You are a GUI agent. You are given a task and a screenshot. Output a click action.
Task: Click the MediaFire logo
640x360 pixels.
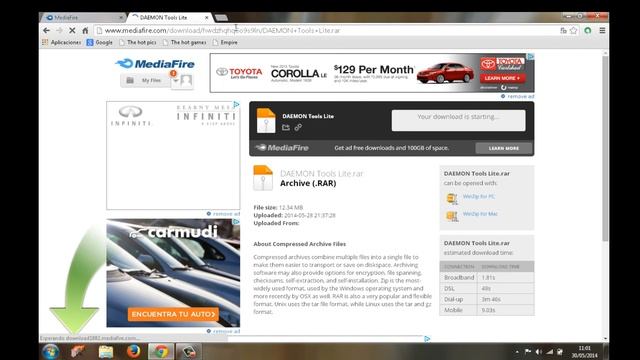pos(155,64)
